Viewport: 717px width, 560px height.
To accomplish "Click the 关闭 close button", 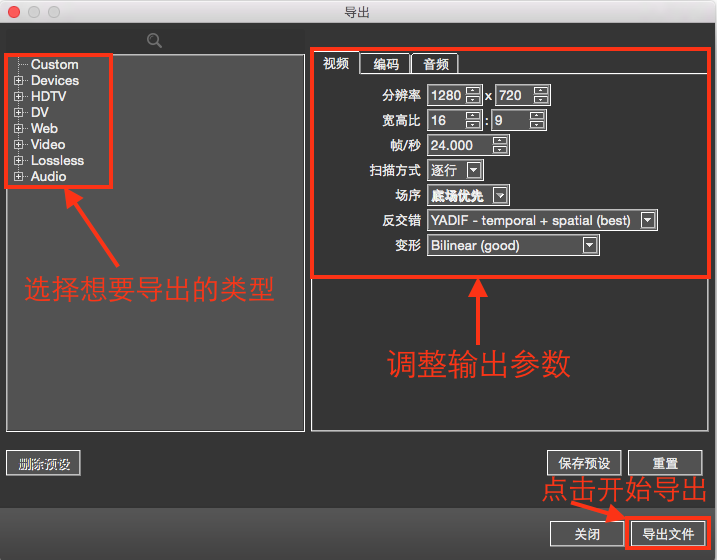I will 587,533.
